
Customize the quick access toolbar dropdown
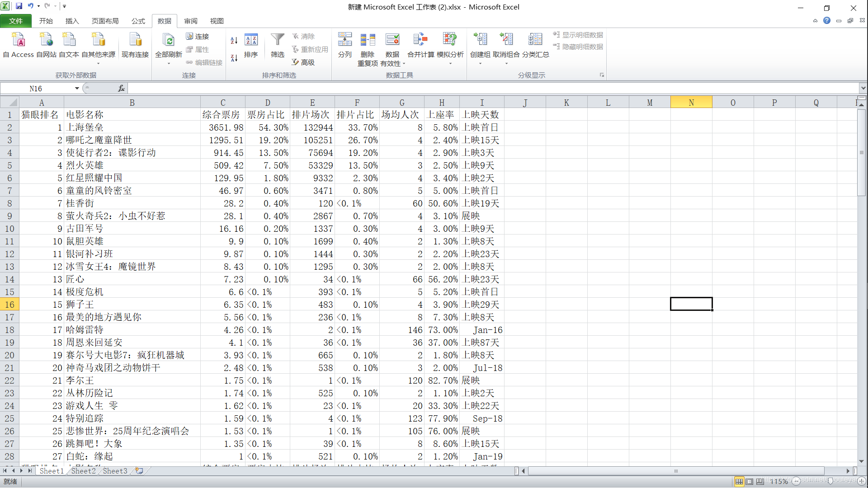(x=65, y=6)
